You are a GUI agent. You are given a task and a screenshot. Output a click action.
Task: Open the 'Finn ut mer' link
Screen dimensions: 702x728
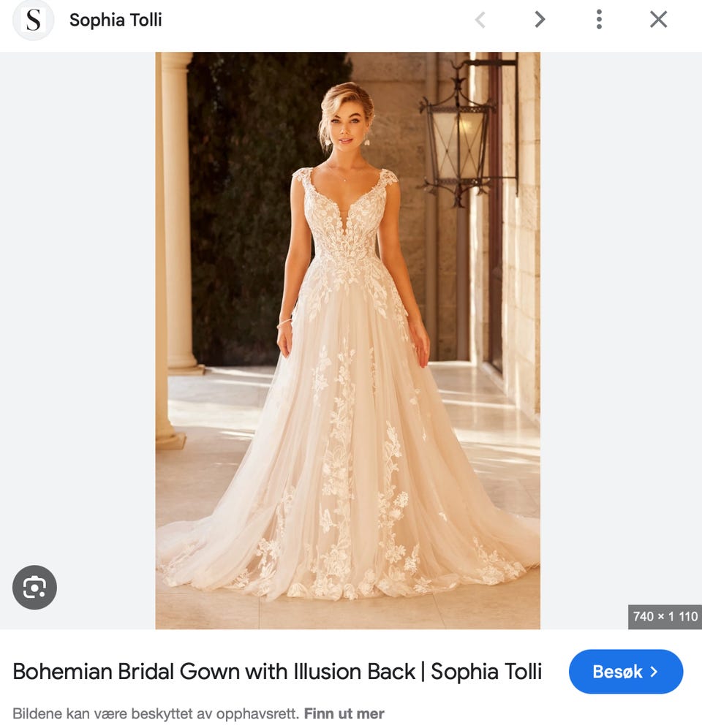point(344,713)
